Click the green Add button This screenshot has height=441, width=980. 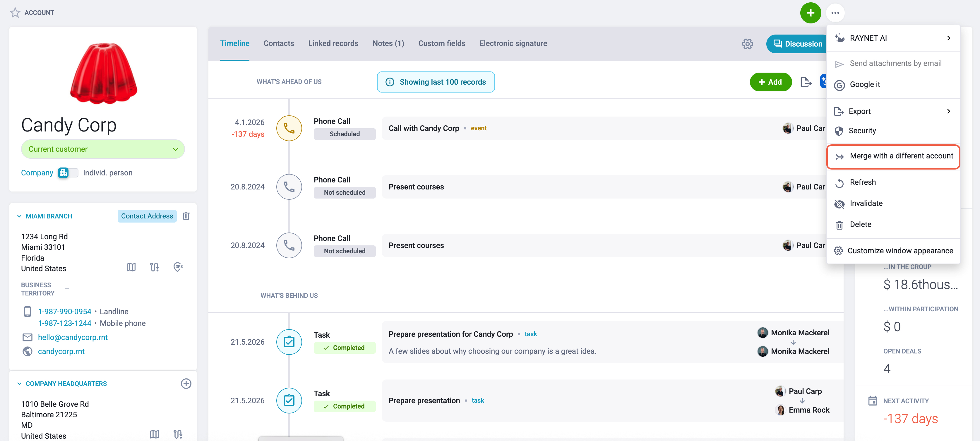[x=770, y=82]
